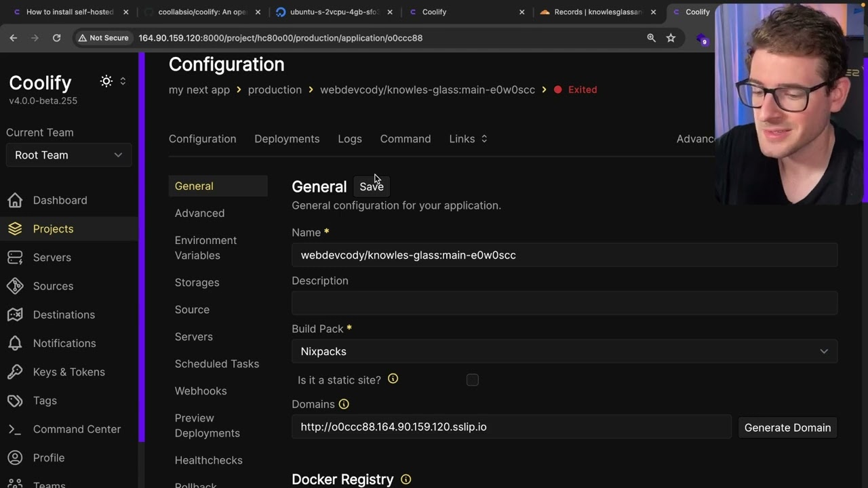This screenshot has width=868, height=488.
Task: Show info tooltip for static site
Action: pyautogui.click(x=393, y=379)
